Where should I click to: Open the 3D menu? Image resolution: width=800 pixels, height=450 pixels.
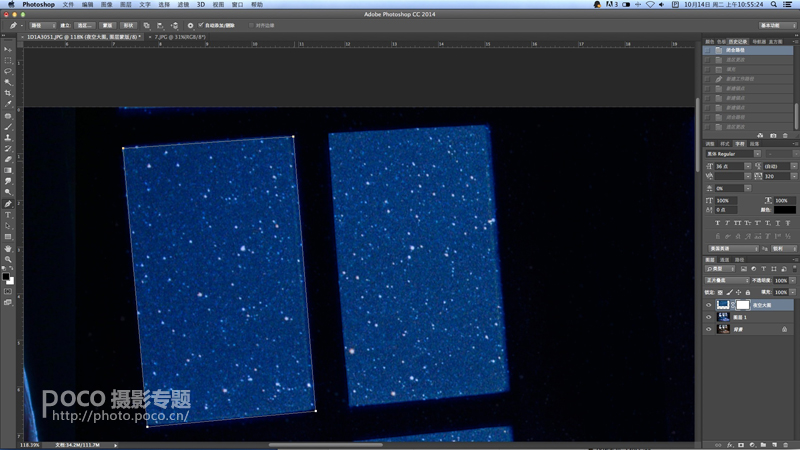point(201,4)
